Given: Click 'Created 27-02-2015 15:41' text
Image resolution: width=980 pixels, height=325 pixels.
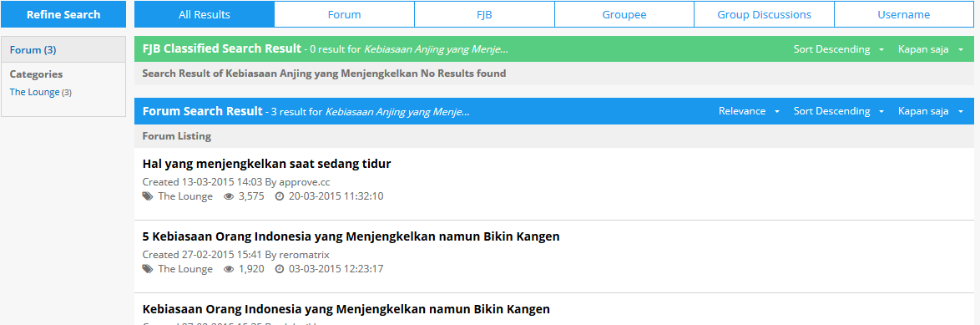Looking at the screenshot, I should pos(202,254).
